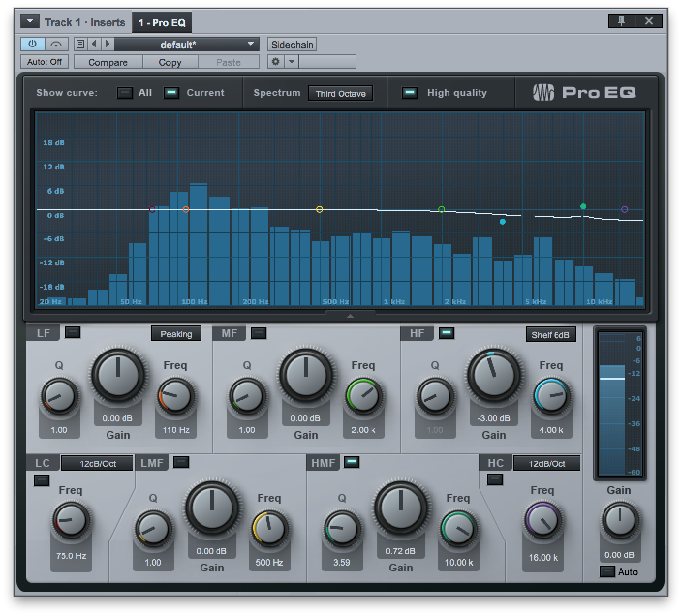Click the Auto: Off automation button

(44, 62)
